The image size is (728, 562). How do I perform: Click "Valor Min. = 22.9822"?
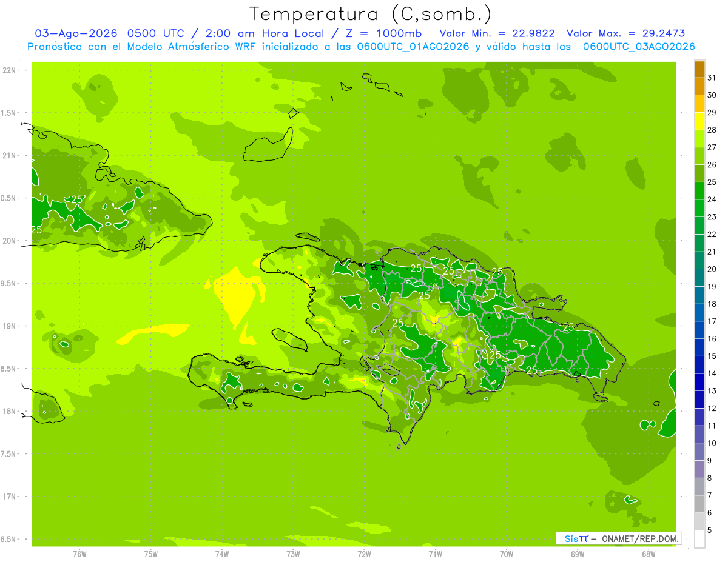[x=497, y=33]
